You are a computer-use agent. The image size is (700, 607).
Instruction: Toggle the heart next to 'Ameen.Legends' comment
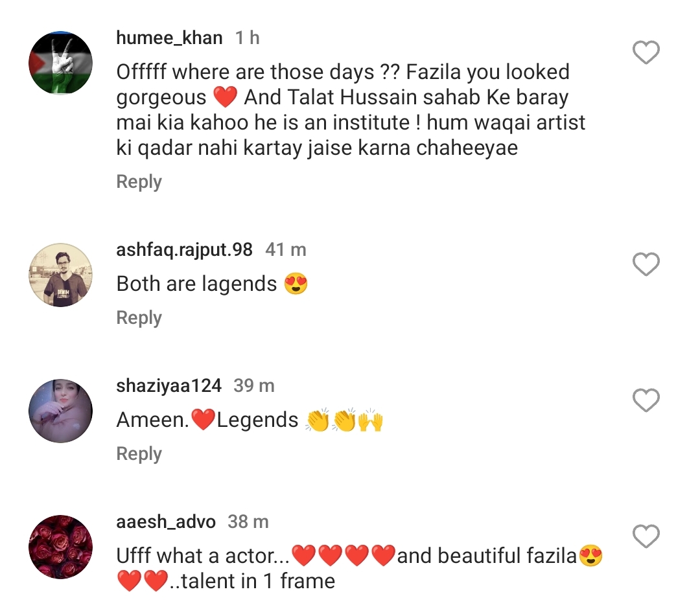646,400
